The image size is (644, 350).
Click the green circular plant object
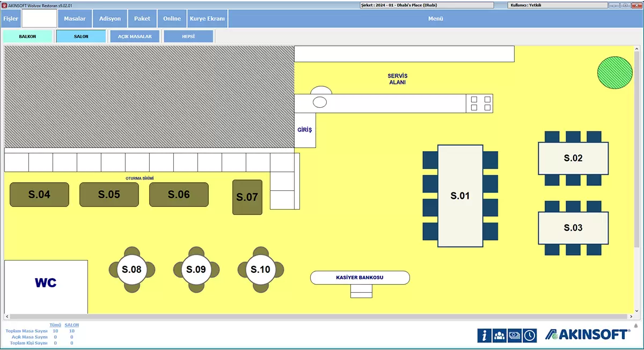point(614,72)
